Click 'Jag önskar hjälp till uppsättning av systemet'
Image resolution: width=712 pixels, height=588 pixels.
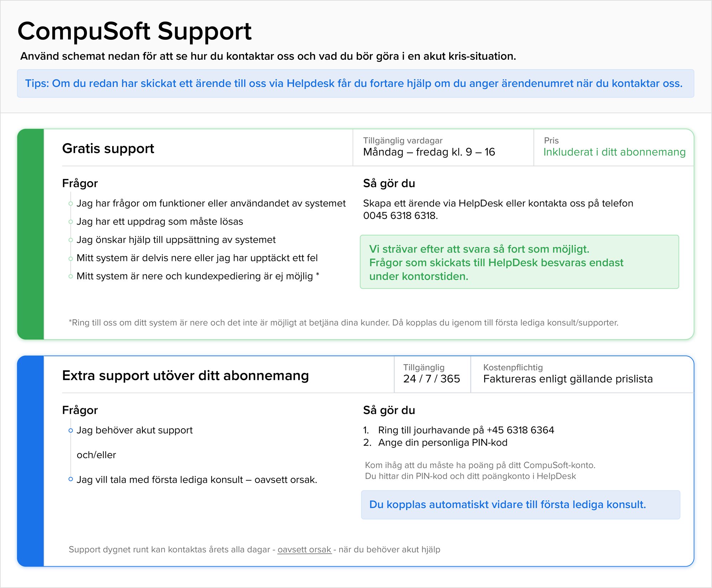pyautogui.click(x=176, y=240)
